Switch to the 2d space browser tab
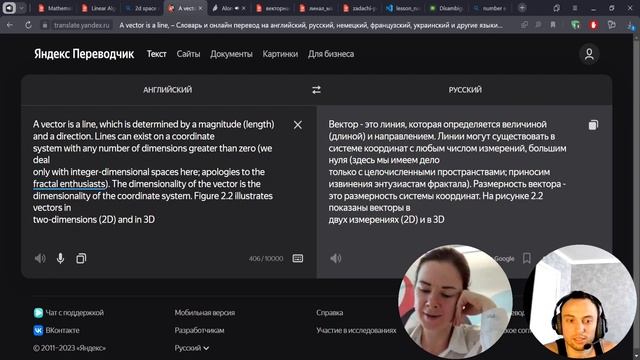The image size is (640, 360). pyautogui.click(x=142, y=8)
